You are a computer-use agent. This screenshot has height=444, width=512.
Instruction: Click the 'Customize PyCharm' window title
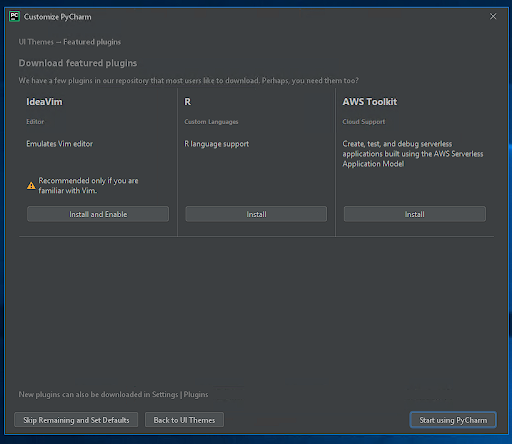(x=57, y=17)
